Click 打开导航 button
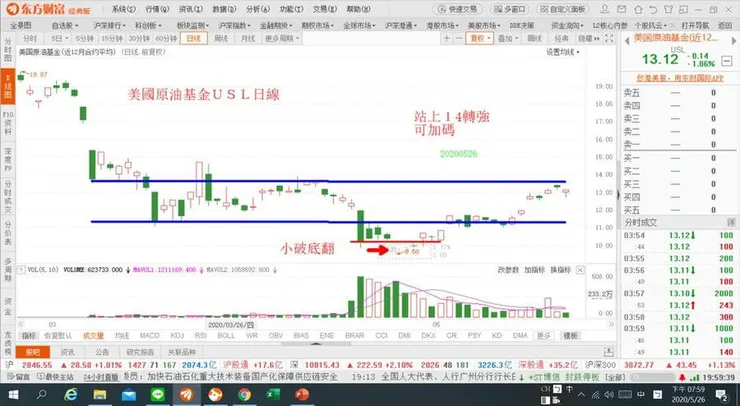 tap(695, 25)
